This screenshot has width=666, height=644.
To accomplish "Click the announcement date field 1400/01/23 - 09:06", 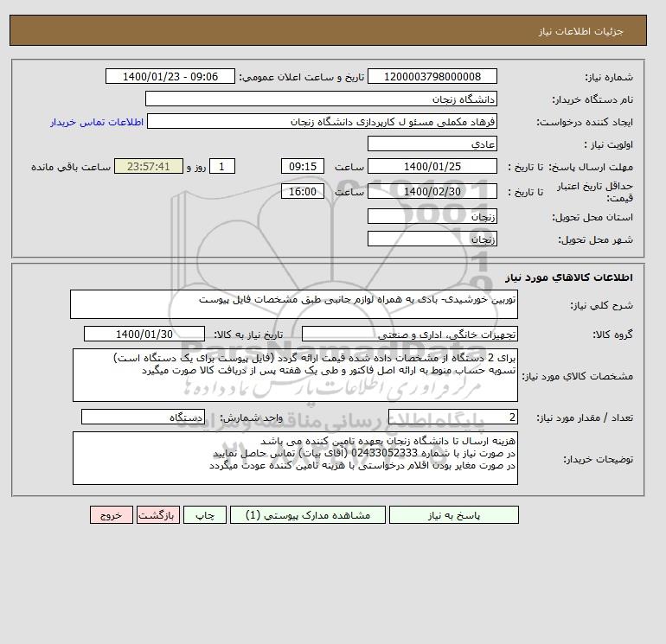I will (x=170, y=76).
